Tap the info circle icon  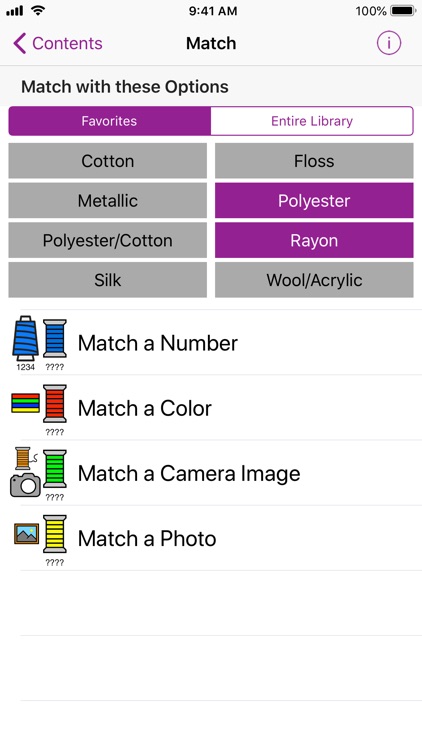[389, 43]
